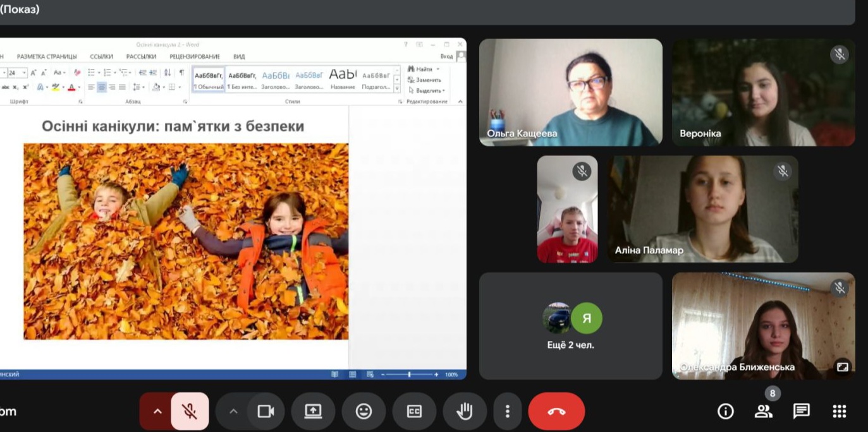Hang up with the red phone icon
868x432 pixels.
tap(556, 412)
